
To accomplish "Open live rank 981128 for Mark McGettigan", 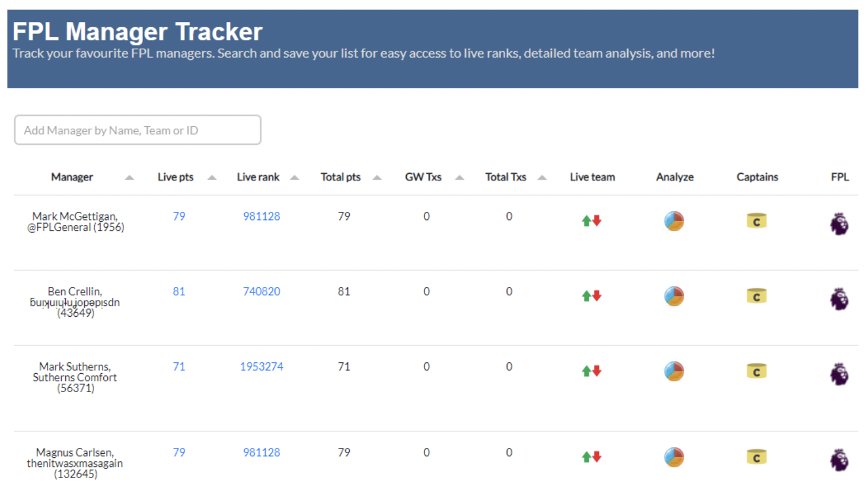I will 261,216.
